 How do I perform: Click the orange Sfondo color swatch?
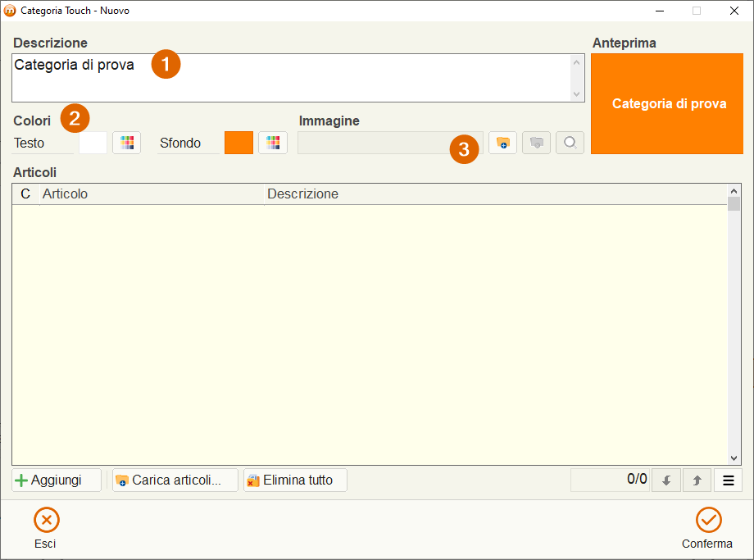(x=239, y=143)
